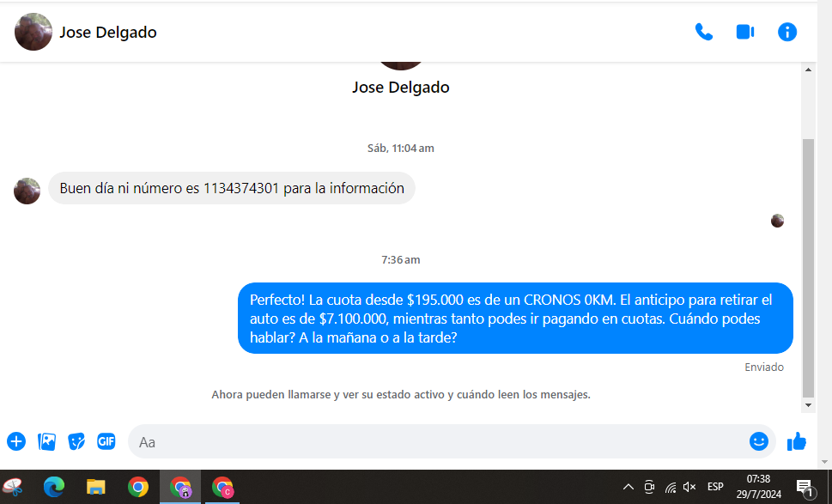Click the avatar beside received message
832x504 pixels.
[x=27, y=191]
